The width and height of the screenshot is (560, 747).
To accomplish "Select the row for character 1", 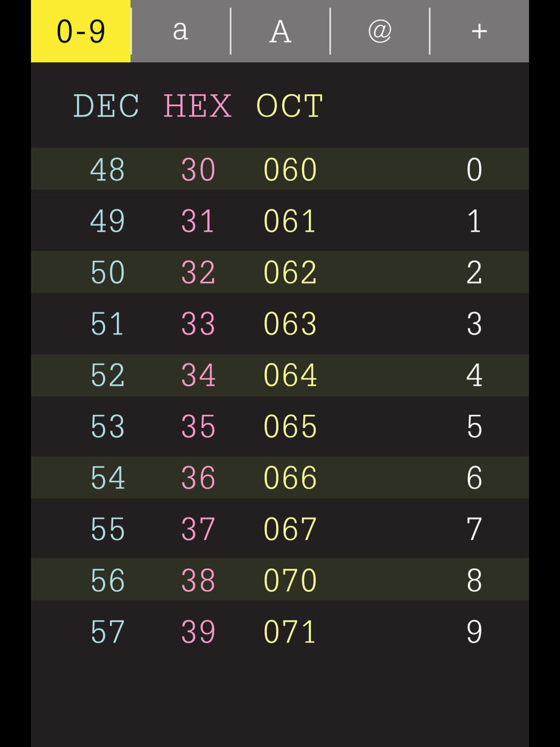I will click(x=280, y=220).
